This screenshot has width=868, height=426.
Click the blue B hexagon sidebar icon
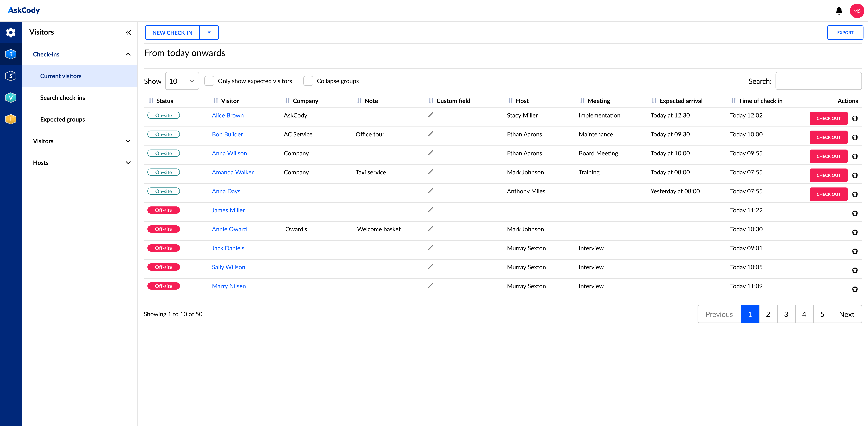(x=11, y=54)
